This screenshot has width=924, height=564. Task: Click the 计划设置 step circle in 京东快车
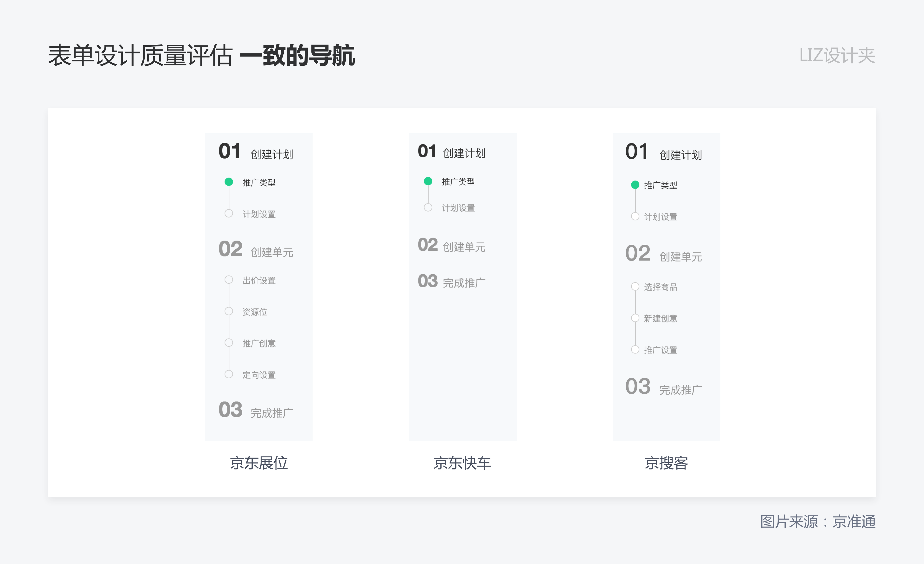[x=428, y=207]
